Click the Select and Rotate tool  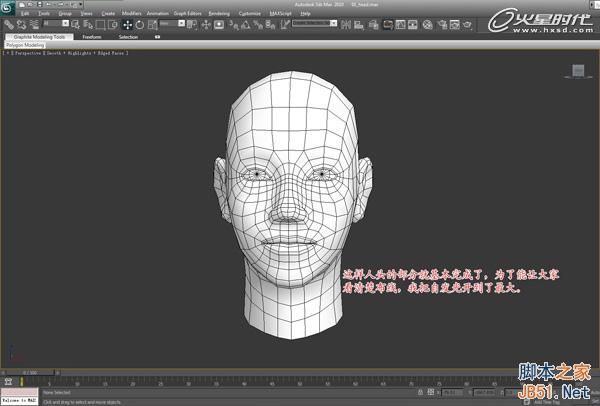[139, 24]
